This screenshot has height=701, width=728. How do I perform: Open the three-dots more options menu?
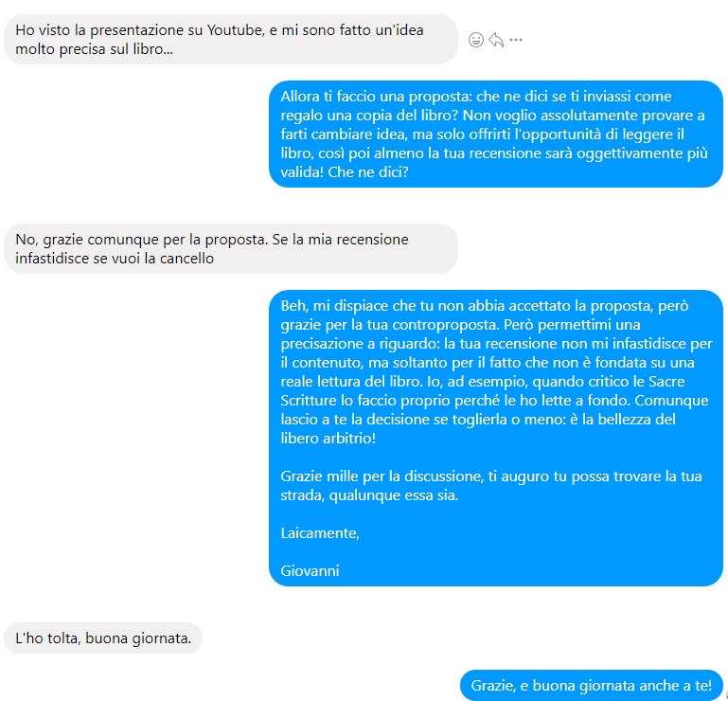pos(516,40)
